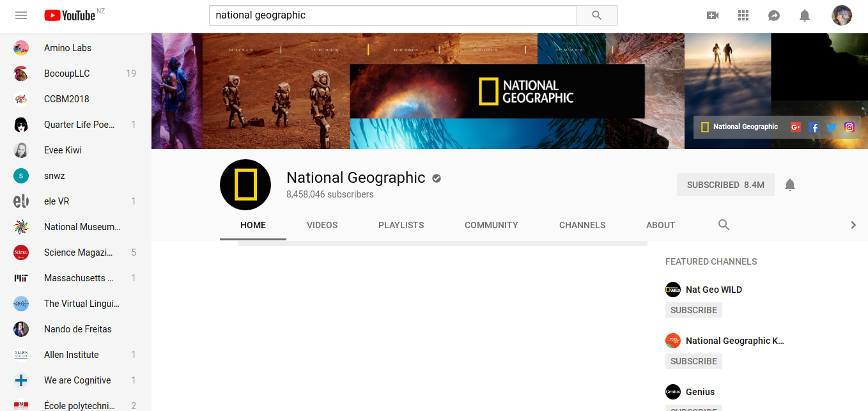Screen dimensions: 868x411
Task: Click the SUBSCRIBED 8.4M button
Action: pos(725,185)
